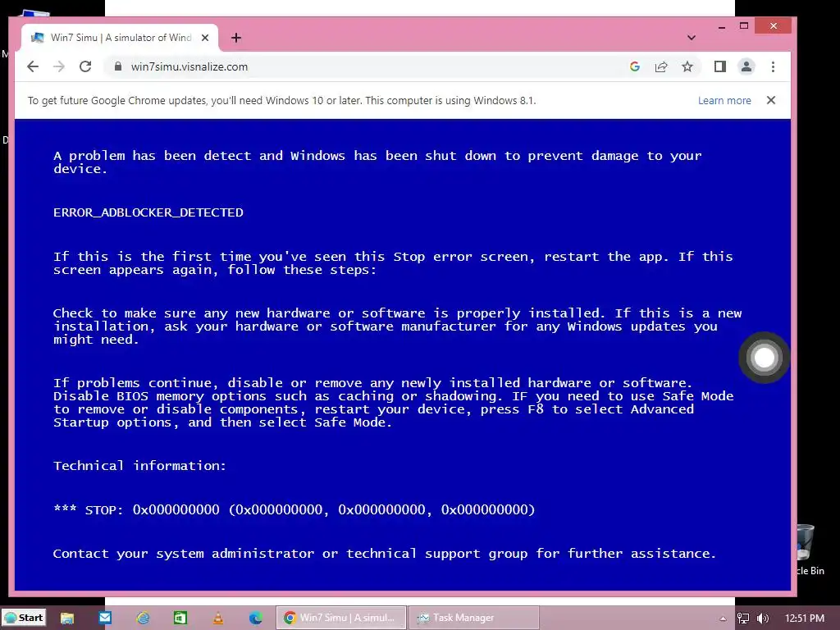Click the forward navigation arrow
This screenshot has height=630, width=840.
59,66
